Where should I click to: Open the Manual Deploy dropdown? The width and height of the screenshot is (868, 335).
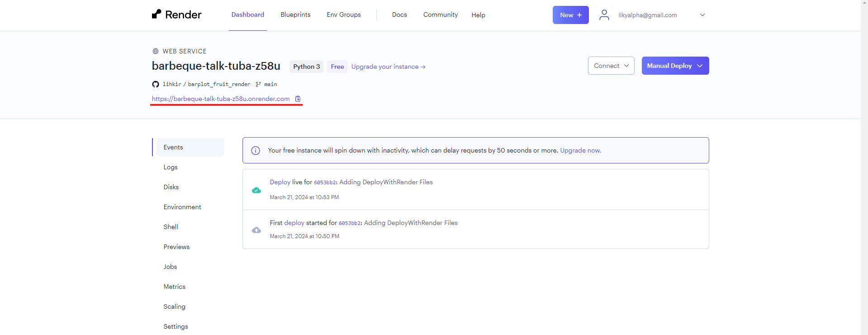pos(675,66)
